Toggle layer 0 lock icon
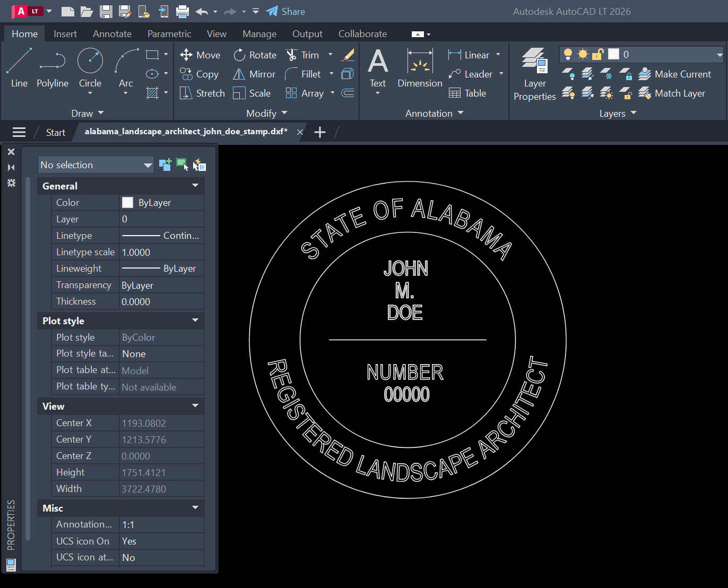The image size is (728, 588). pyautogui.click(x=598, y=54)
